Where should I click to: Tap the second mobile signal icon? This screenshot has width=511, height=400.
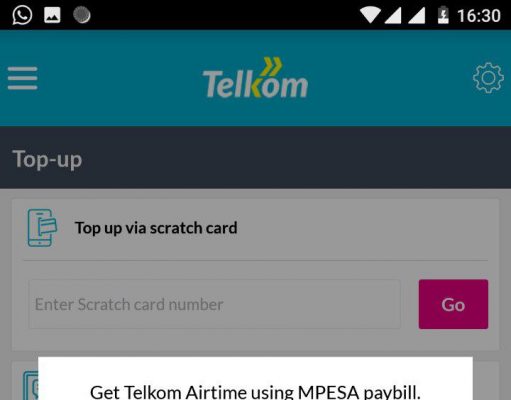click(417, 16)
